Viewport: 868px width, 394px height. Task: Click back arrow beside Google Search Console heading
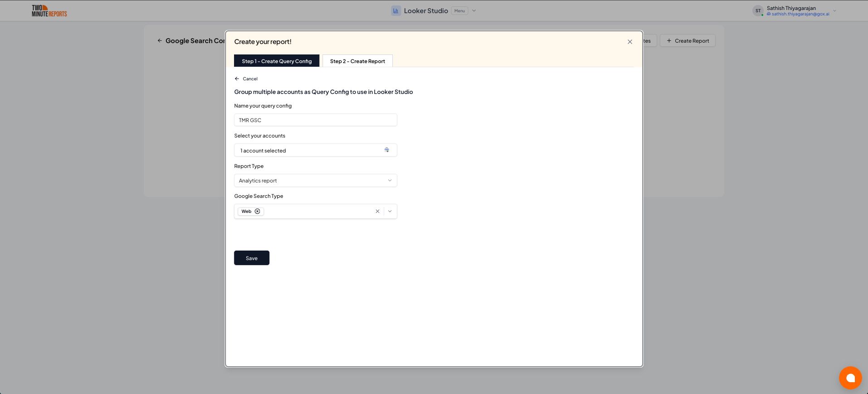click(160, 41)
